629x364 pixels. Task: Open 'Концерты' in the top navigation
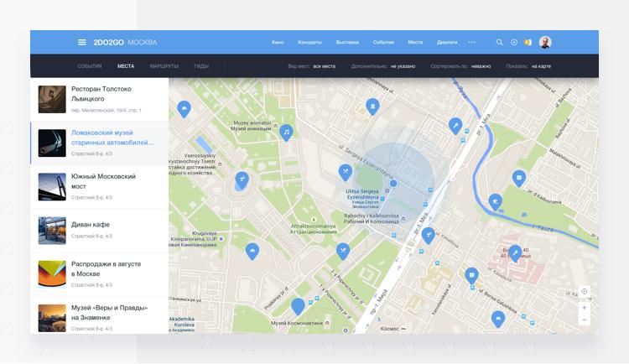pos(309,42)
